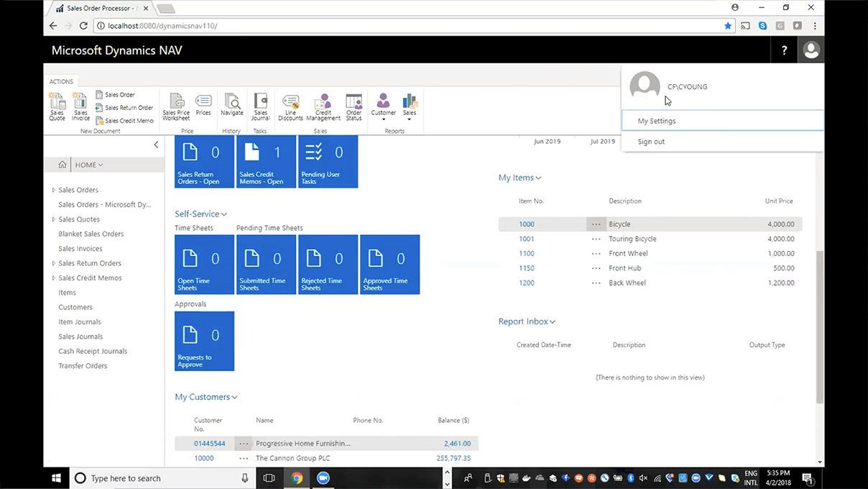Create a new Sales Return Order

(x=124, y=108)
